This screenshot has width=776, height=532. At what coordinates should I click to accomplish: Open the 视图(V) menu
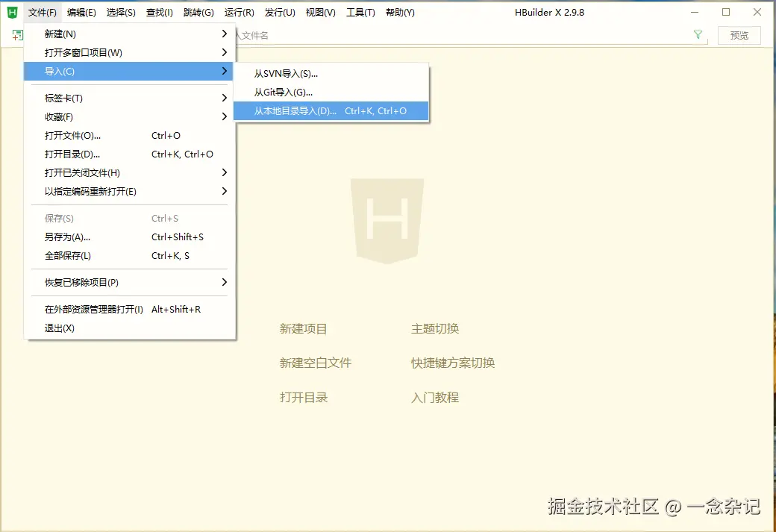320,13
